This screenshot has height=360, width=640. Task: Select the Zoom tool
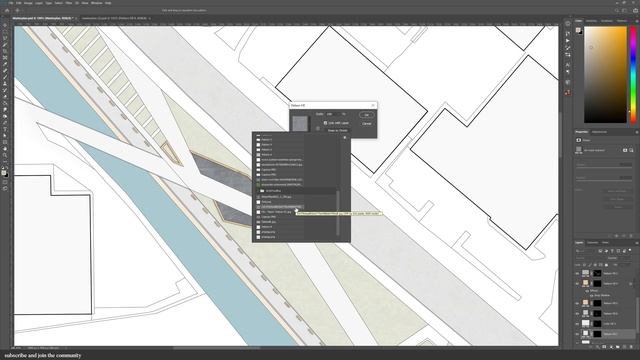click(x=5, y=156)
